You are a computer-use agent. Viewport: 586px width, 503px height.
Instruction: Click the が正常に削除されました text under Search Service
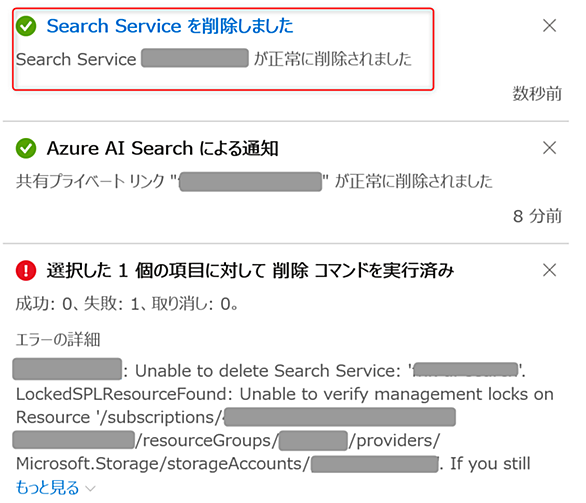coord(333,59)
